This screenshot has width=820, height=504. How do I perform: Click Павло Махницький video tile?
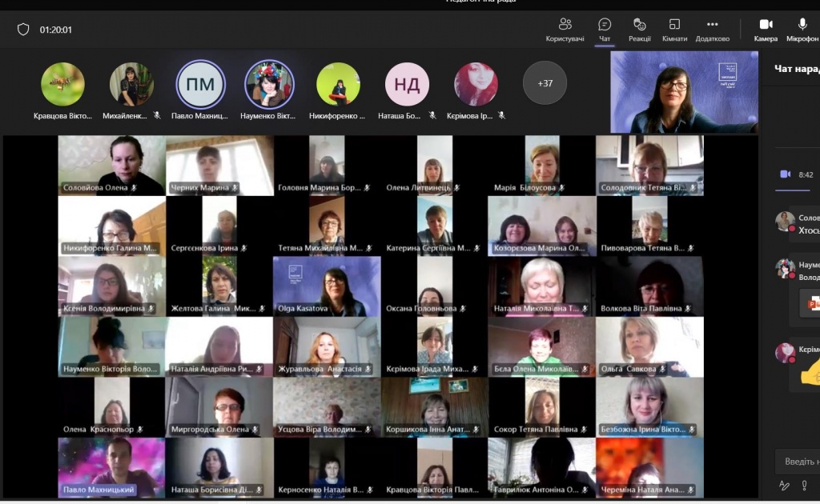112,467
